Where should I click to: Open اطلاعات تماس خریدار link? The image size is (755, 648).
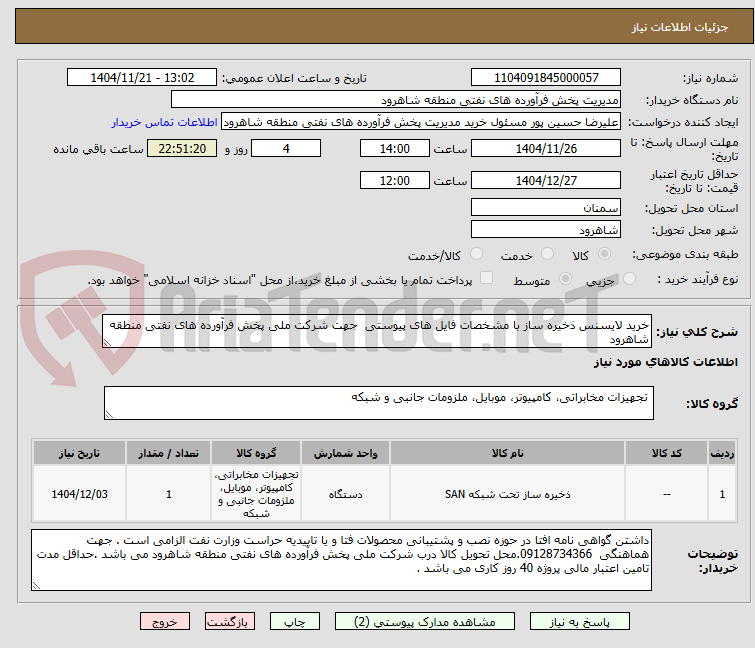click(165, 122)
